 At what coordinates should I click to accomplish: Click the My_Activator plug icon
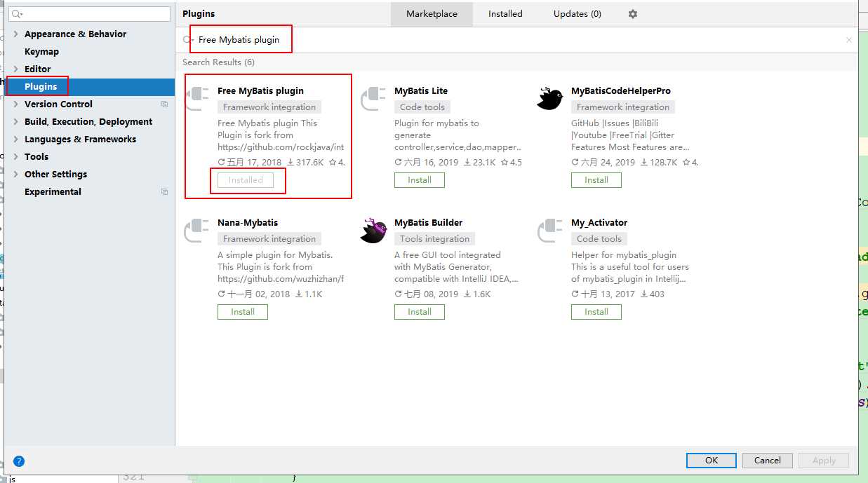tap(551, 230)
